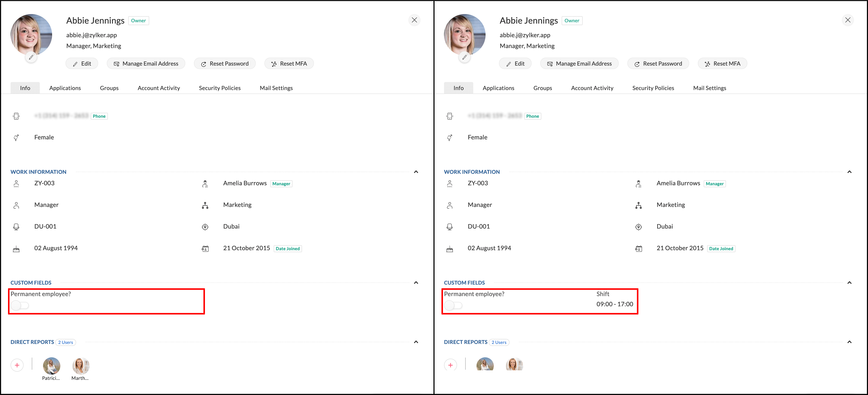This screenshot has width=868, height=395.
Task: Open Patrici... direct report avatar
Action: (51, 366)
